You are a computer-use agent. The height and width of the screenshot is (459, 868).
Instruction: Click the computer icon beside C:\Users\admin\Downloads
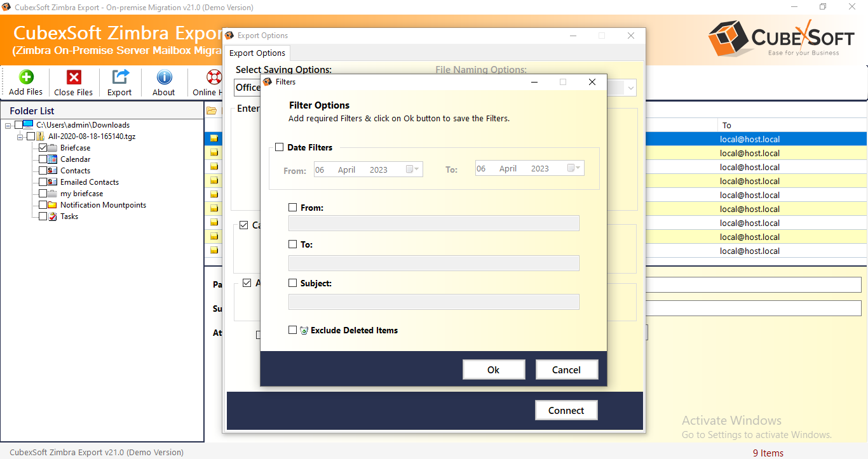(x=29, y=125)
